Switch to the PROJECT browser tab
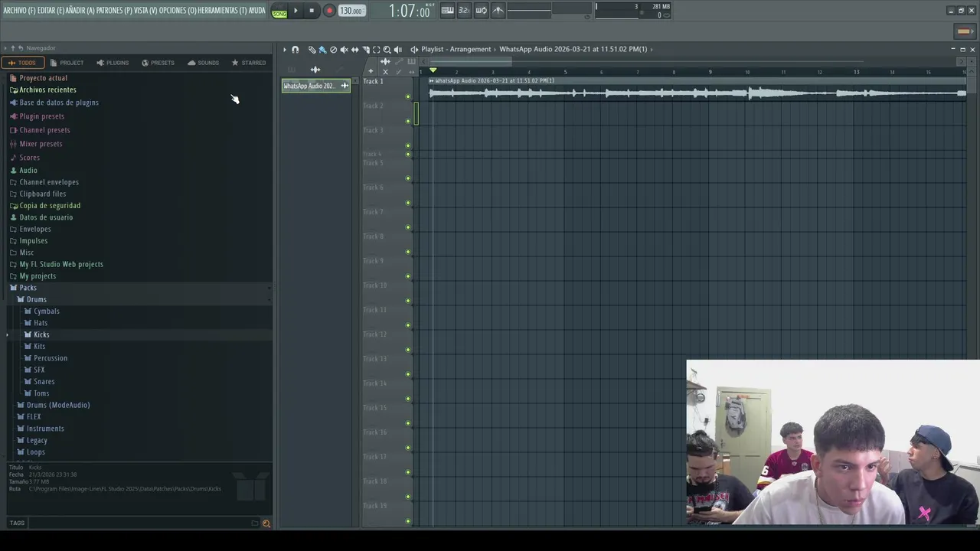This screenshot has width=980, height=551. click(x=67, y=63)
